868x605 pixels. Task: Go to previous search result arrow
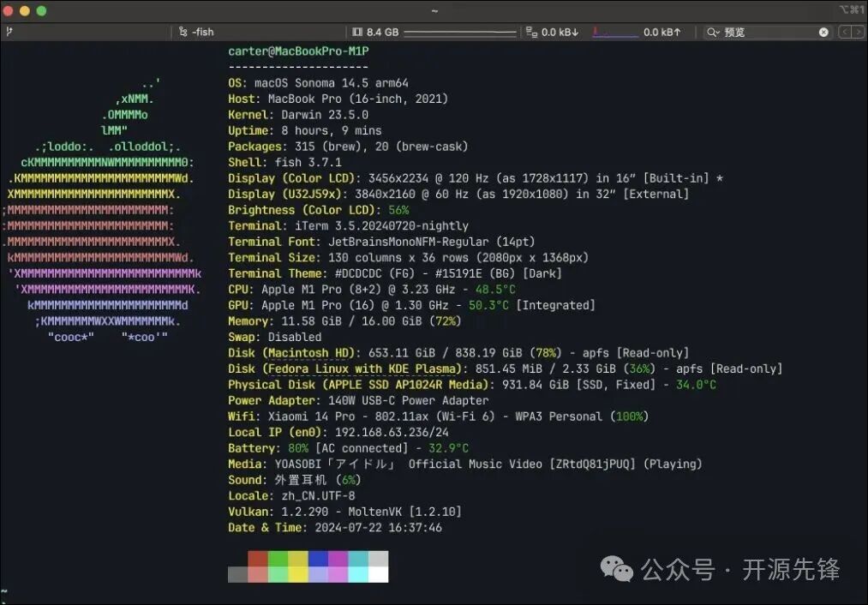(845, 32)
